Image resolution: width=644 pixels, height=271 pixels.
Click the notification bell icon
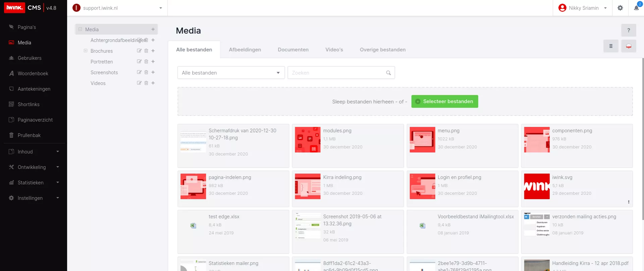point(636,8)
